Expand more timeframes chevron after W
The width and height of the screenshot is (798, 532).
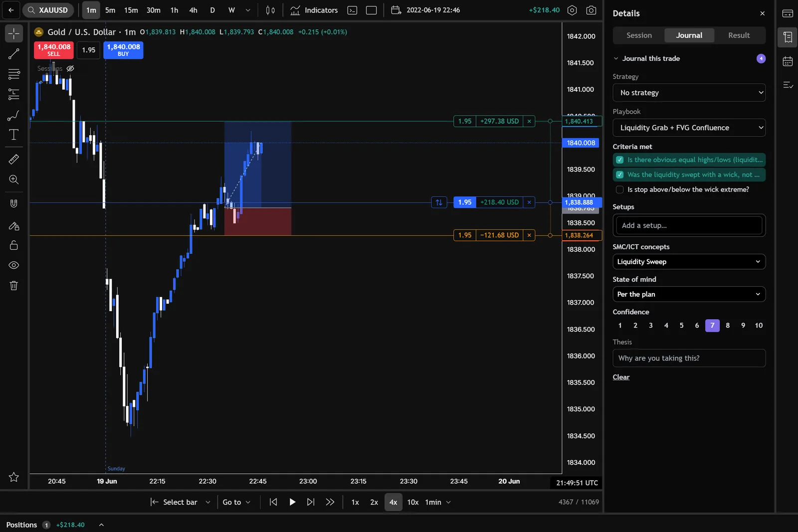(x=248, y=10)
